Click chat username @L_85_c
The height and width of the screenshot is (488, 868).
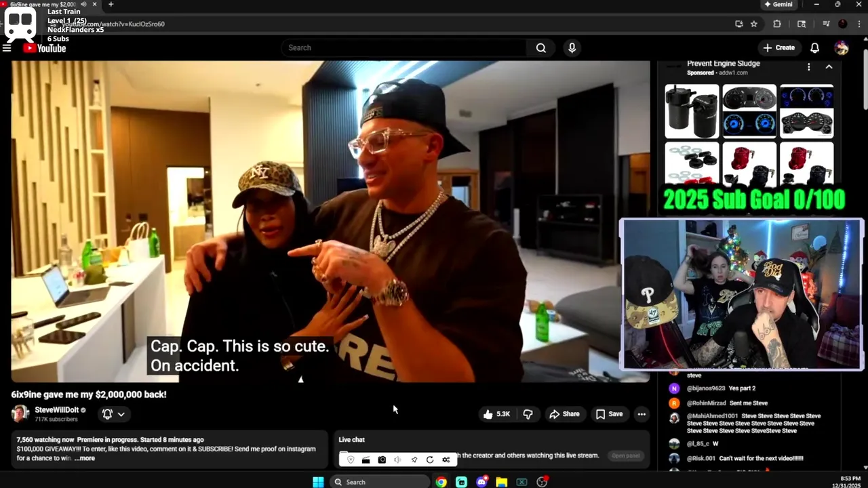pyautogui.click(x=698, y=444)
